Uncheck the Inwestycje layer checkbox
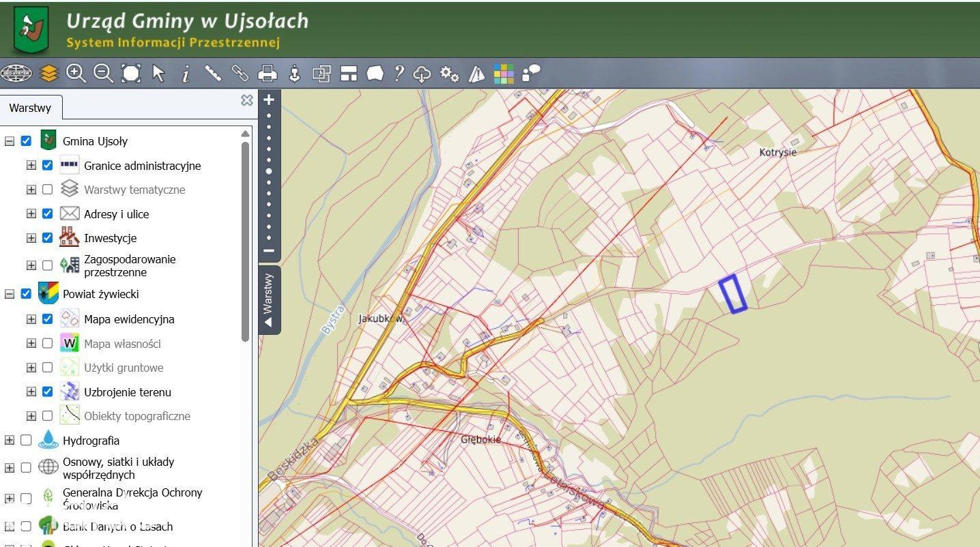Image resolution: width=980 pixels, height=547 pixels. point(47,238)
